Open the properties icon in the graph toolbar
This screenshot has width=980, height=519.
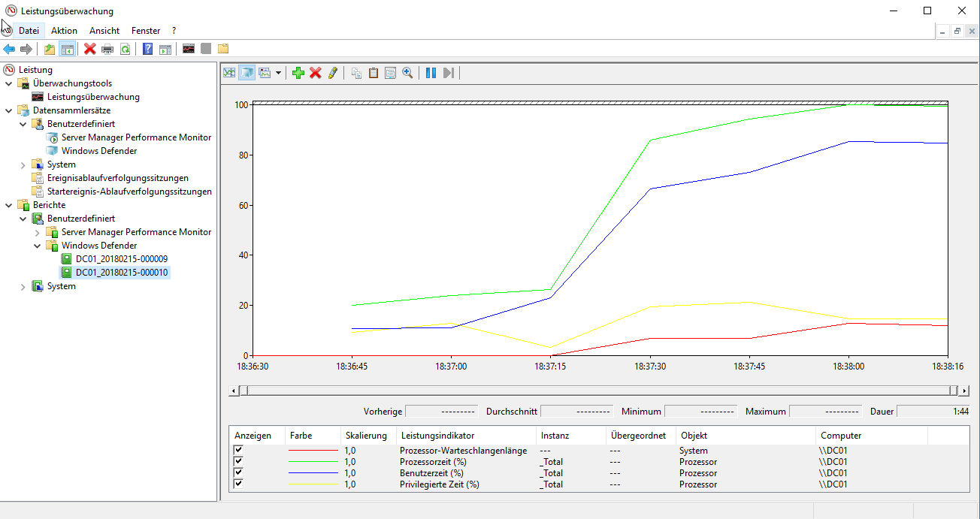tap(390, 73)
